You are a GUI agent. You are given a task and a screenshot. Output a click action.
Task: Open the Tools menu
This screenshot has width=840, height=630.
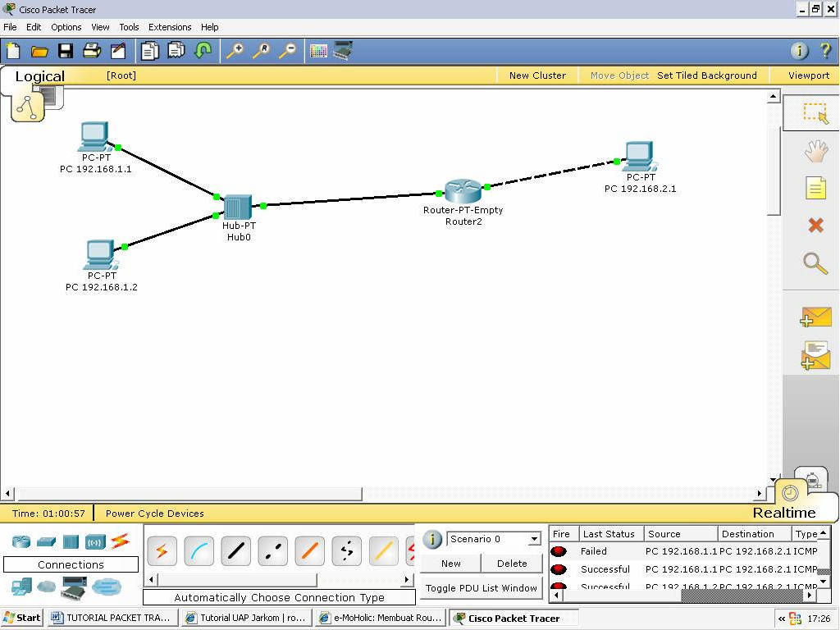tap(129, 27)
